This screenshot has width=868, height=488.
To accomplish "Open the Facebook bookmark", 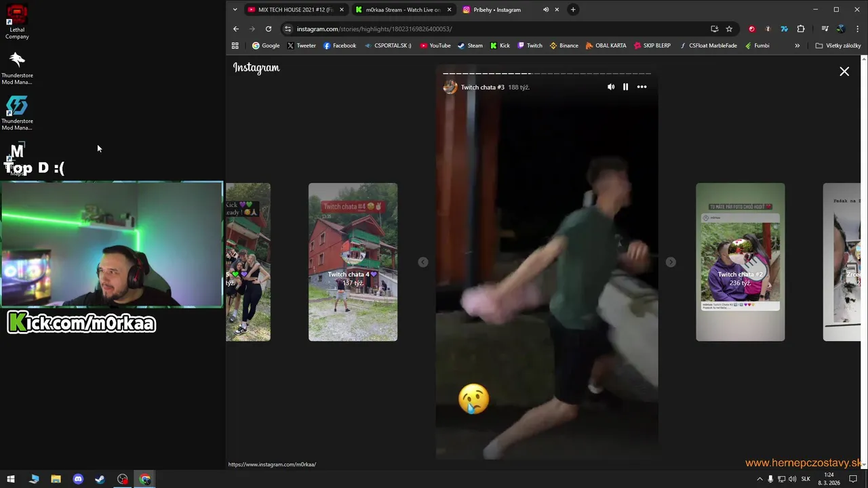I will (340, 45).
